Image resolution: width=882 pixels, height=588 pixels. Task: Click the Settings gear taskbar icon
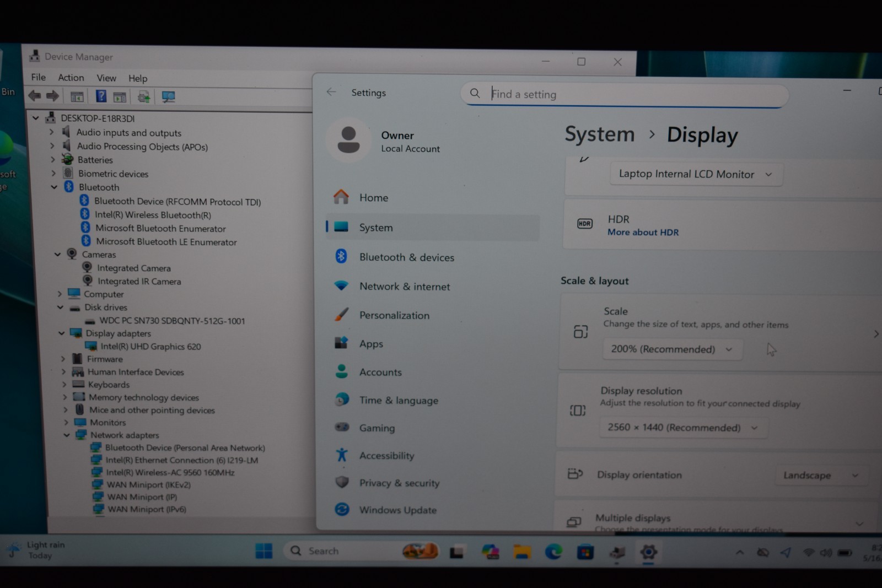[x=649, y=552]
